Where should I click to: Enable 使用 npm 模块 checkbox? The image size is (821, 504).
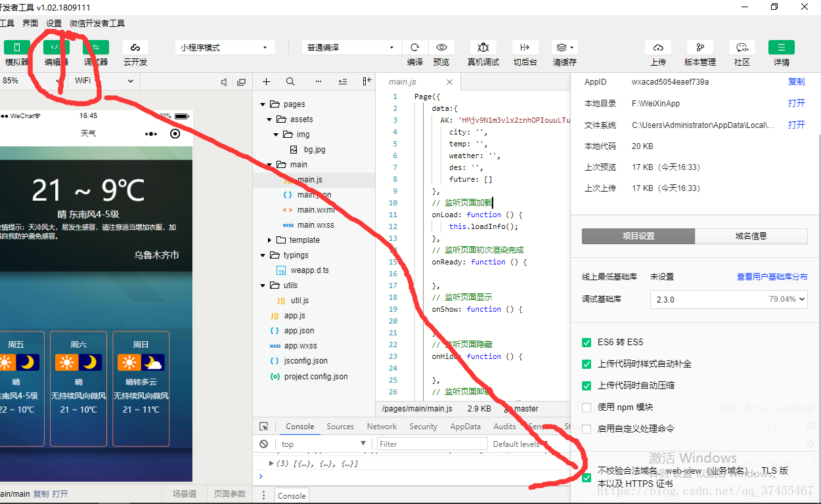[587, 407]
